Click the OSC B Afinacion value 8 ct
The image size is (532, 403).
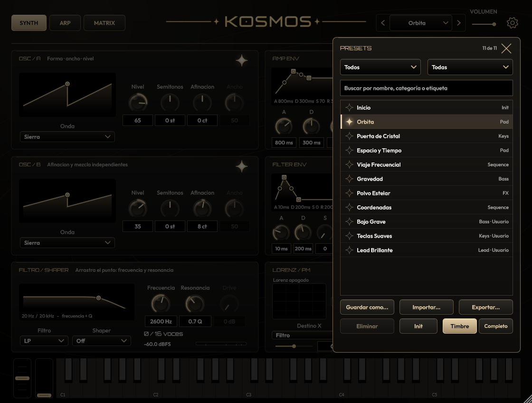tap(202, 227)
